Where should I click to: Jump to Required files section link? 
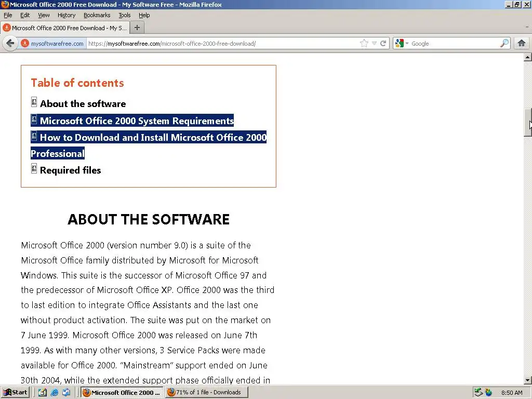tap(70, 170)
